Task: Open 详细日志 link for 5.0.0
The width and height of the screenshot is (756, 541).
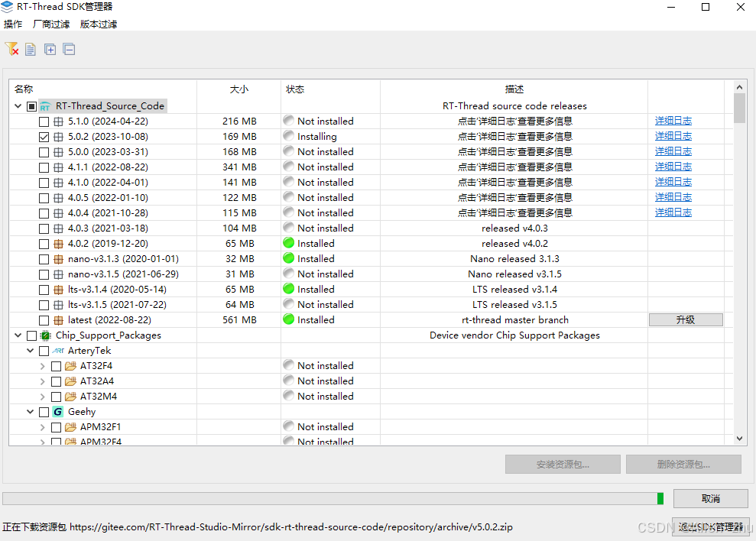Action: pos(673,151)
